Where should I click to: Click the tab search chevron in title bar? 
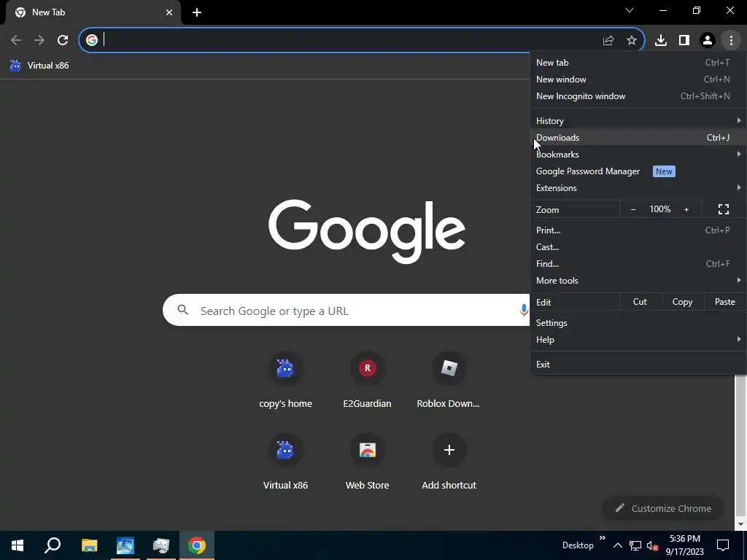(x=630, y=10)
